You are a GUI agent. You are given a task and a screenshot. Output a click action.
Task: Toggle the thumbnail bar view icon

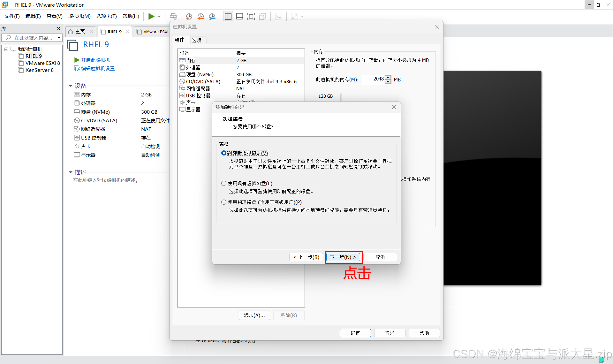tap(239, 16)
